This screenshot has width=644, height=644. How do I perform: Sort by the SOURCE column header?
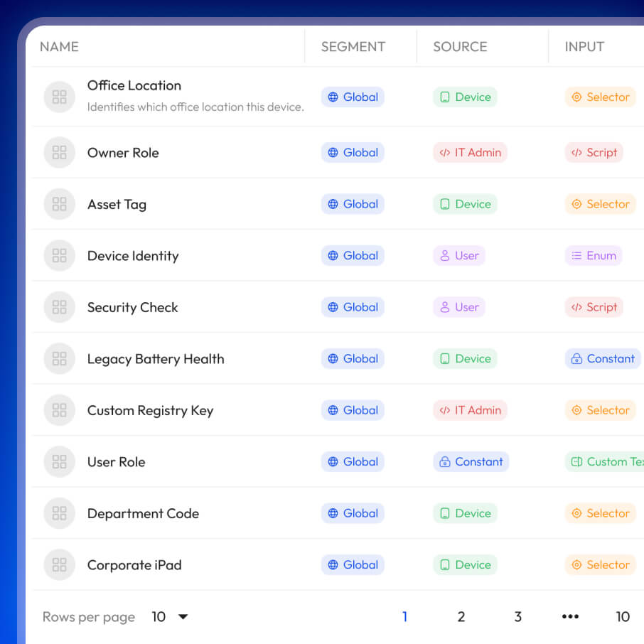[x=460, y=47]
